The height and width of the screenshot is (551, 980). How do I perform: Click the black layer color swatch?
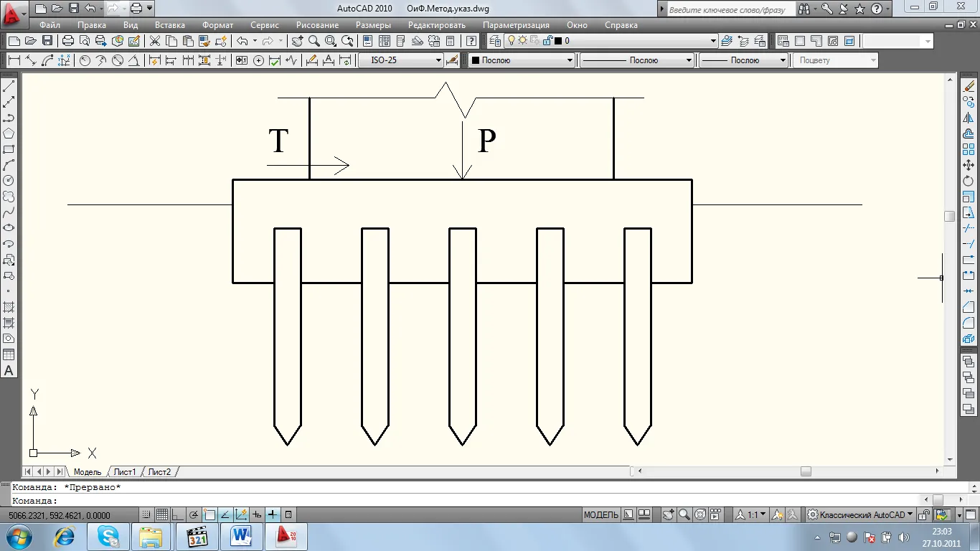[x=559, y=41]
